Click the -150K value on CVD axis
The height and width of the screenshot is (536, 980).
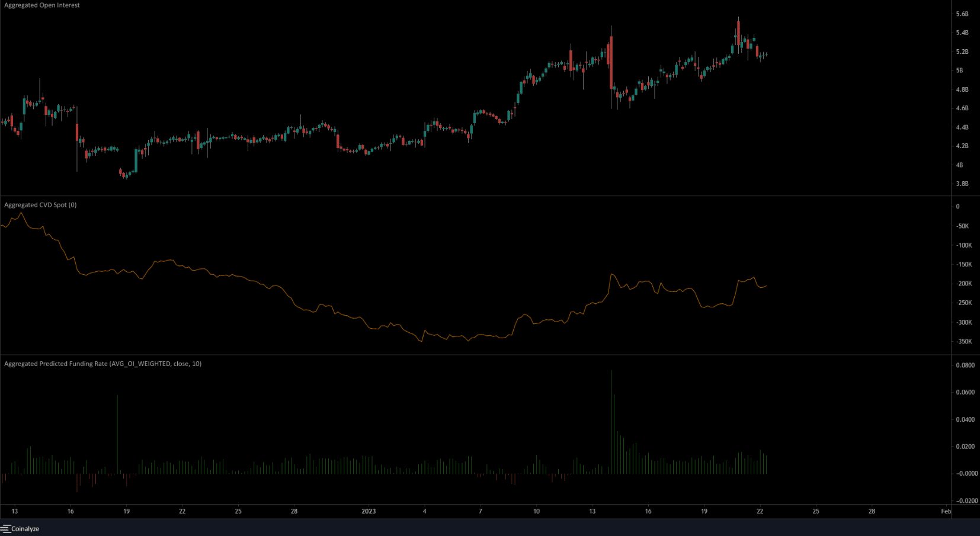point(963,265)
